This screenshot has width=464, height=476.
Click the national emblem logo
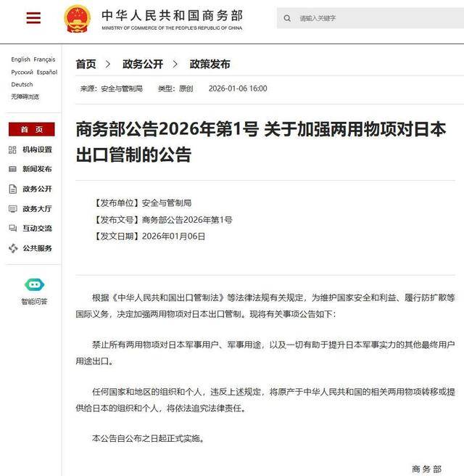point(77,19)
